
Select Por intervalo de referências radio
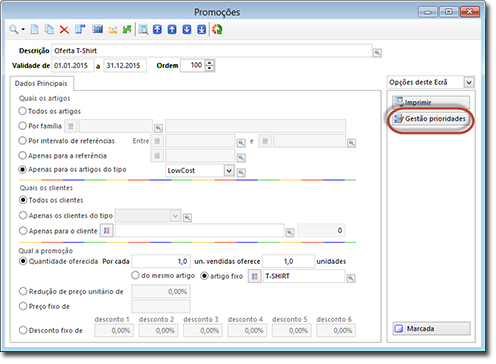point(22,141)
